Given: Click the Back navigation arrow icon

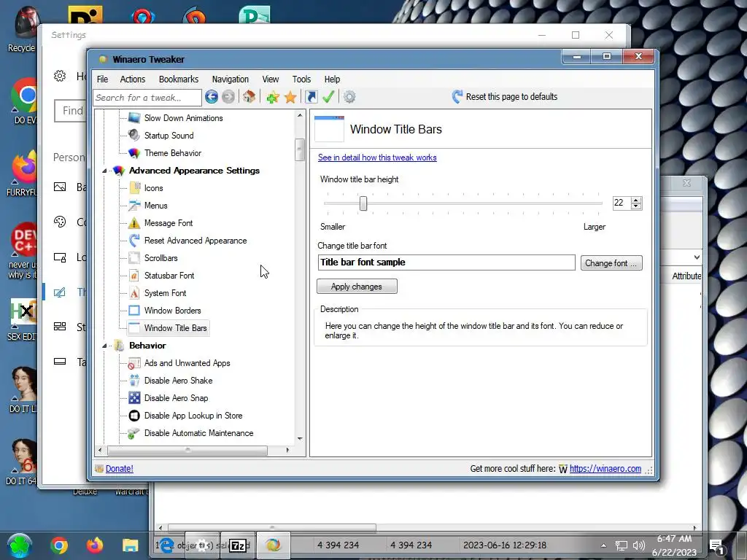Looking at the screenshot, I should pos(212,97).
